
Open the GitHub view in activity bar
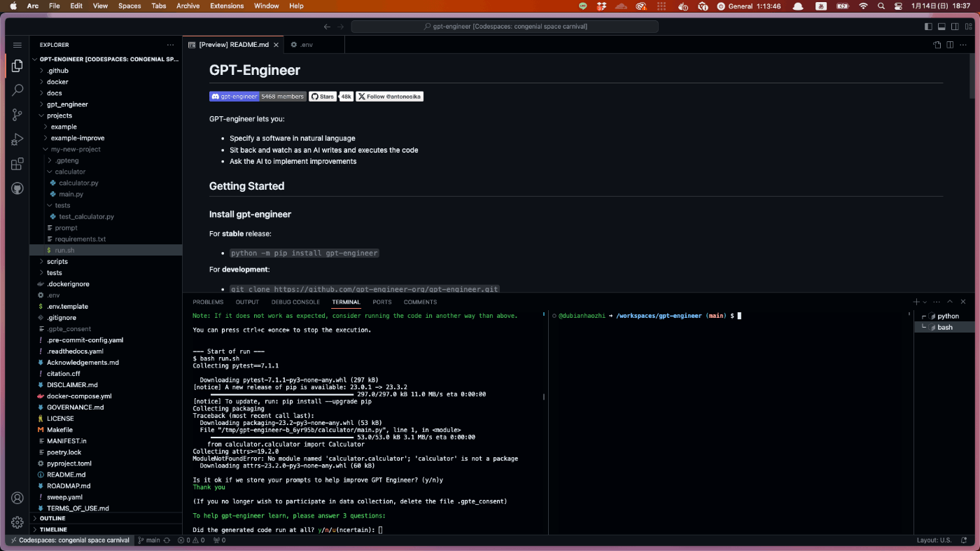coord(17,188)
